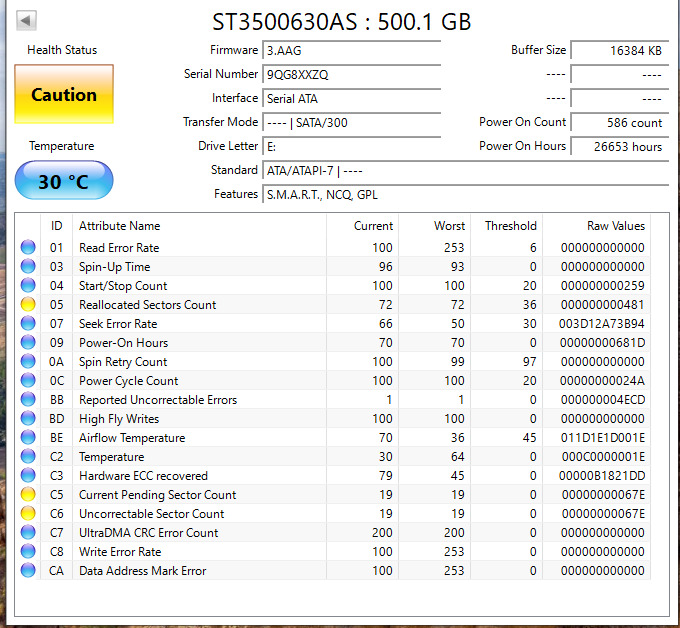
Task: Click the Worst column header
Action: (449, 226)
